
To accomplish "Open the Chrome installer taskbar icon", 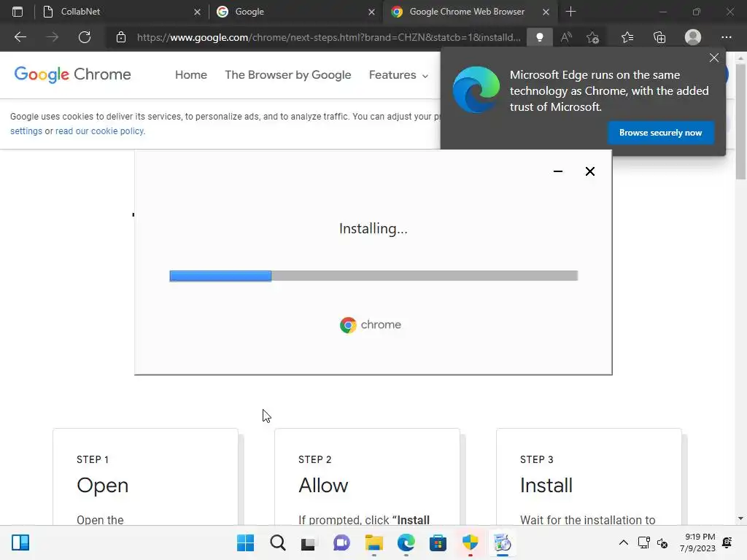I will pyautogui.click(x=502, y=542).
